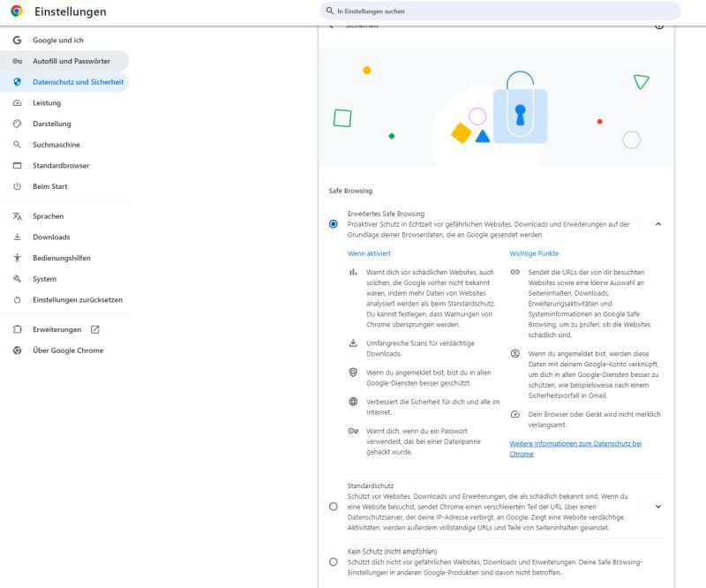Screen dimensions: 706x588
Task: Click the palette icon next to Darstellung
Action: [17, 124]
